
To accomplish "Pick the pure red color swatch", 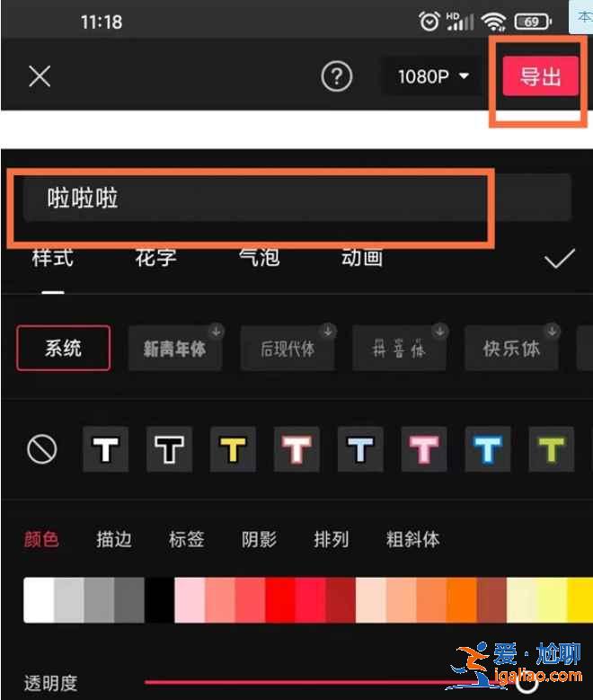I will click(x=280, y=600).
